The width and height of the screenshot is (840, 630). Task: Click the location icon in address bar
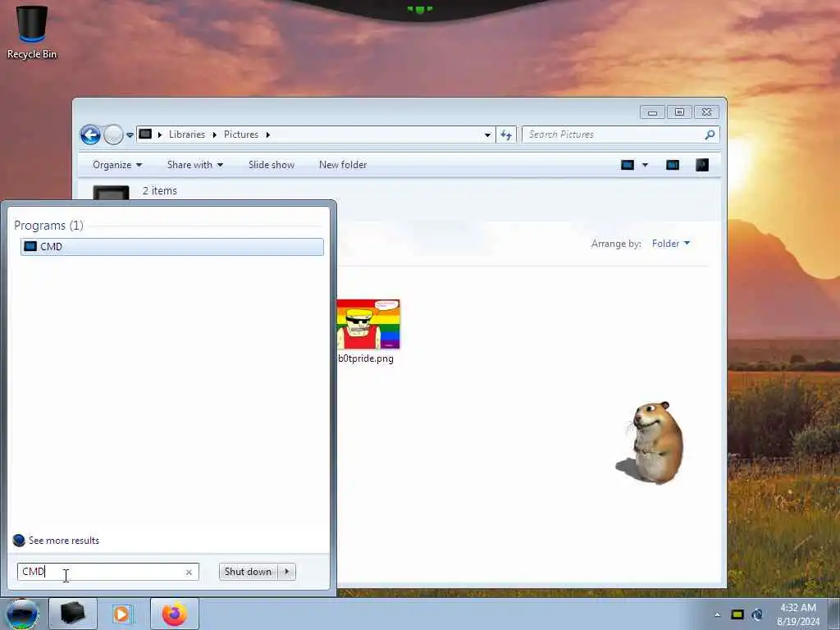coord(145,134)
